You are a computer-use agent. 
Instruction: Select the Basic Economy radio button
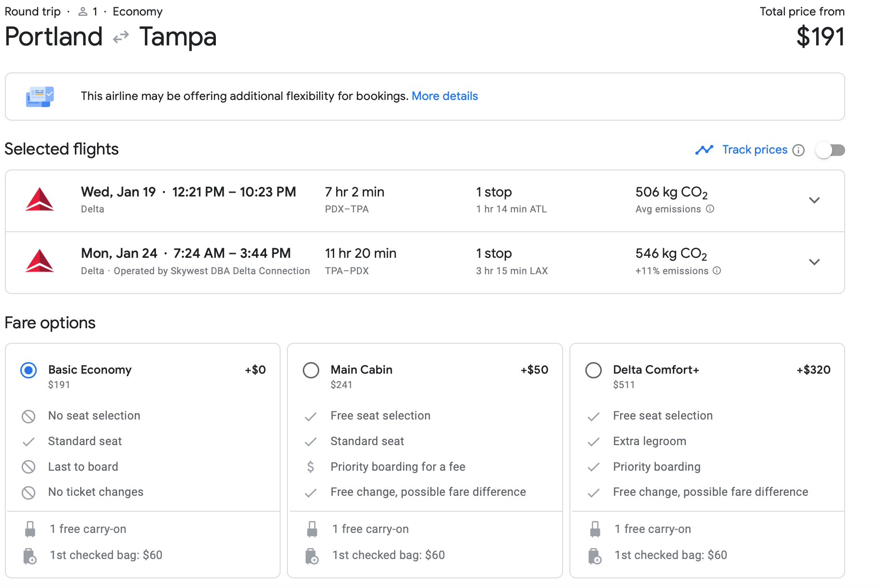click(x=28, y=370)
